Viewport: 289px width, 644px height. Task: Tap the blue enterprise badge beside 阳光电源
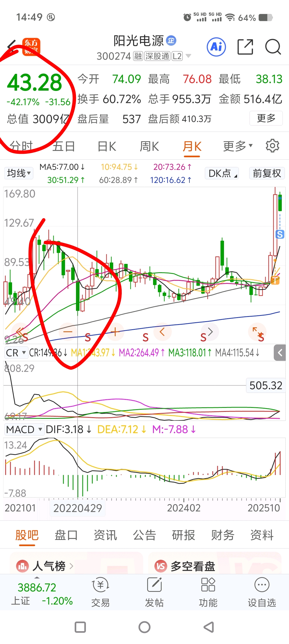point(171,40)
